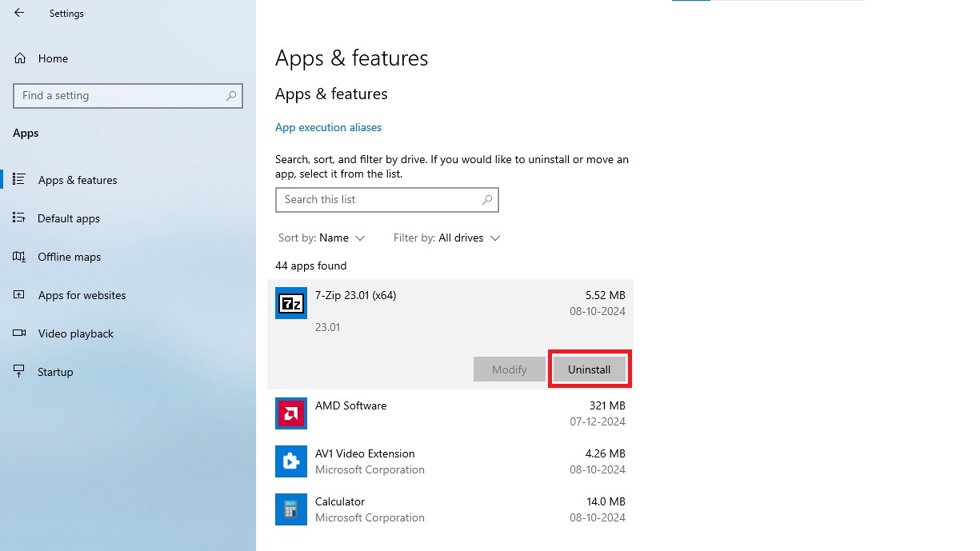Viewport: 980px width, 551px height.
Task: Click the Calculator app icon
Action: click(291, 509)
